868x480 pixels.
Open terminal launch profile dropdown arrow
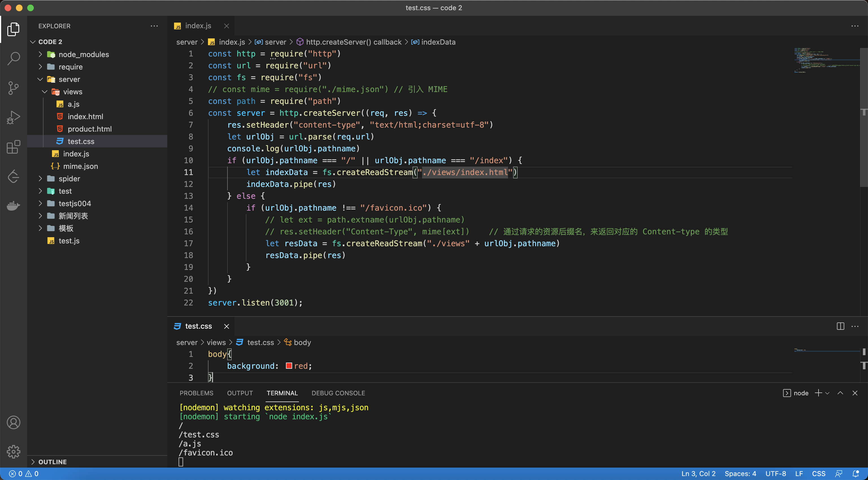click(827, 393)
